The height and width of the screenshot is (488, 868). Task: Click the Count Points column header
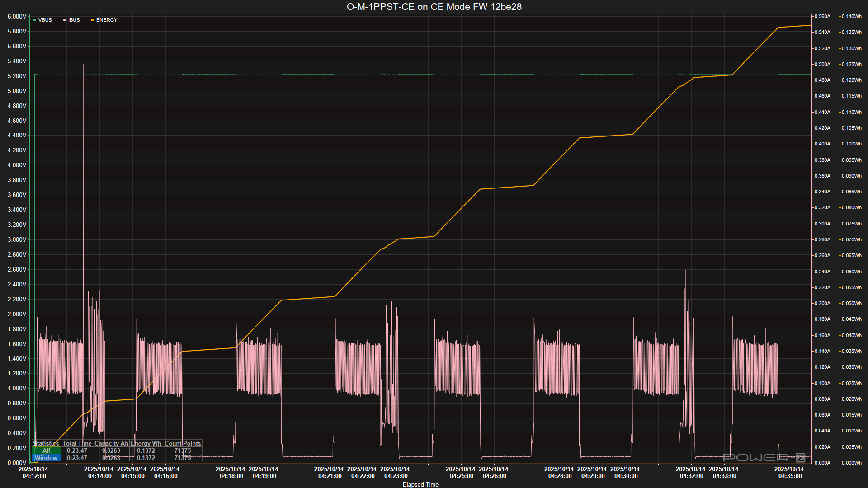pyautogui.click(x=183, y=443)
